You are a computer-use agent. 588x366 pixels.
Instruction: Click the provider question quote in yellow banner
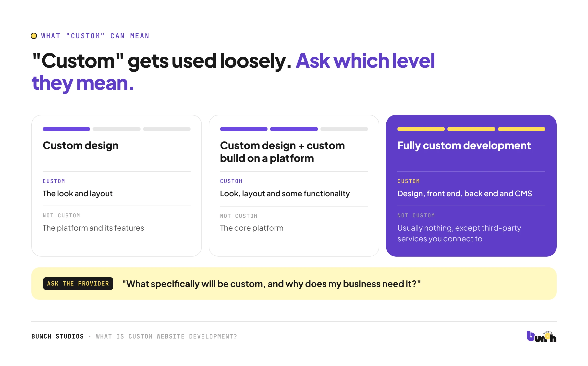click(x=271, y=284)
